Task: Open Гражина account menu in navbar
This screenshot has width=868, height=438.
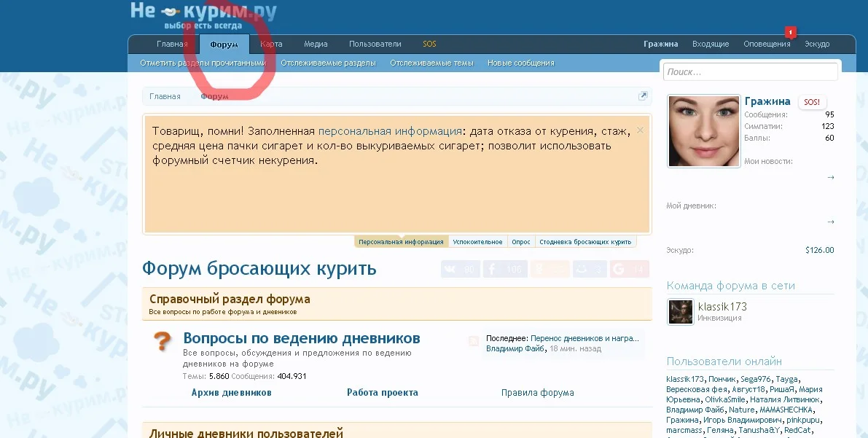Action: coord(661,44)
